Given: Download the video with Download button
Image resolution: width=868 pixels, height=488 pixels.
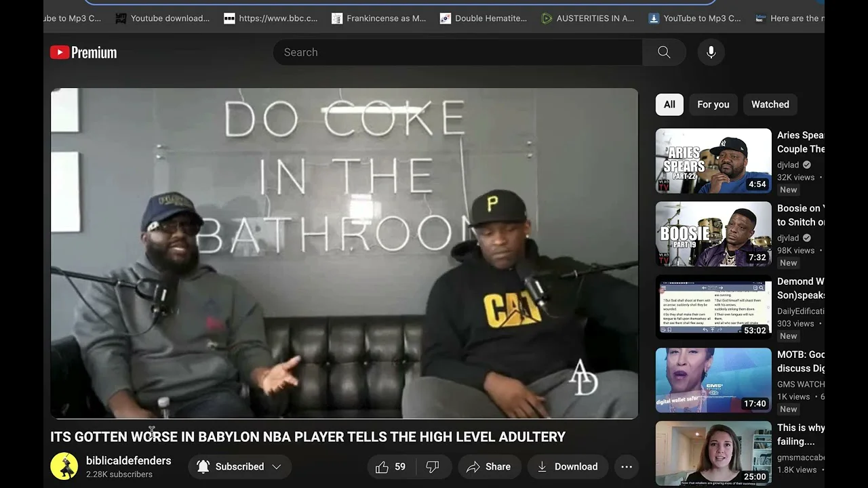Looking at the screenshot, I should coord(568,466).
